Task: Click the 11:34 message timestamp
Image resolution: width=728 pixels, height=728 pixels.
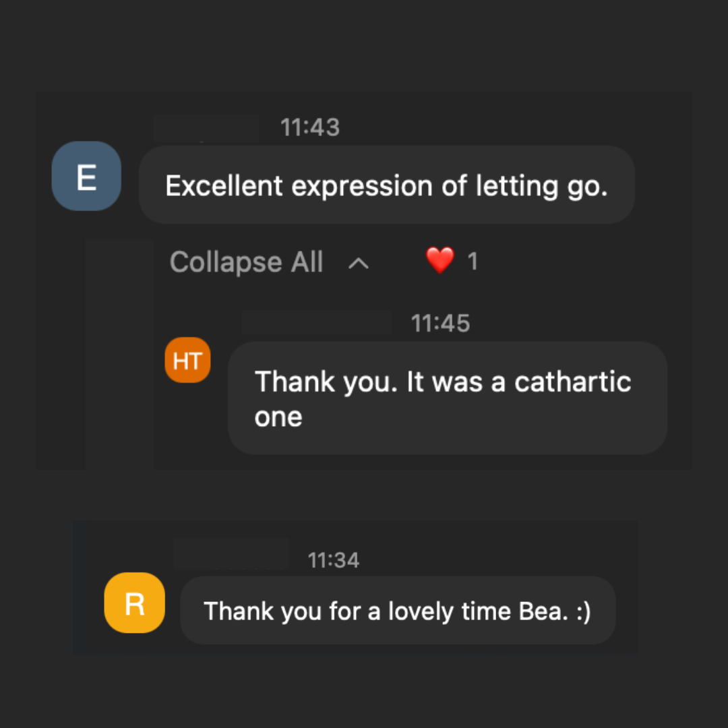Action: click(x=334, y=559)
